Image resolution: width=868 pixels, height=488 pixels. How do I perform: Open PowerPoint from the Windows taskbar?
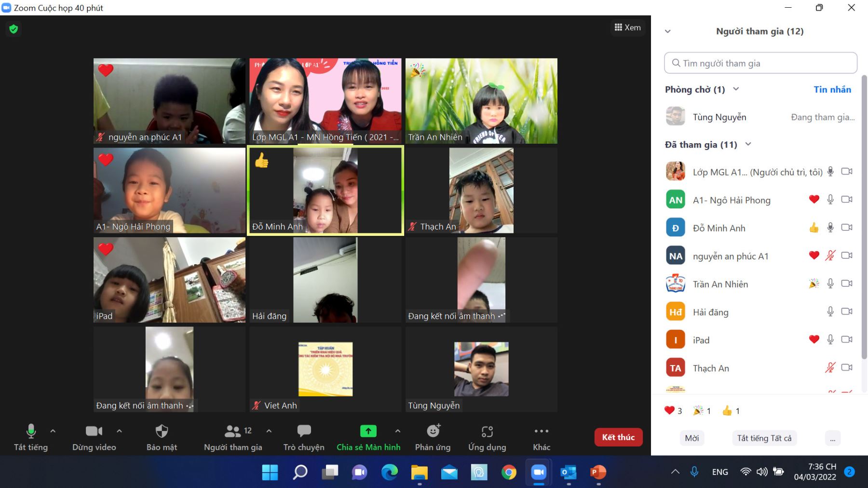[598, 473]
